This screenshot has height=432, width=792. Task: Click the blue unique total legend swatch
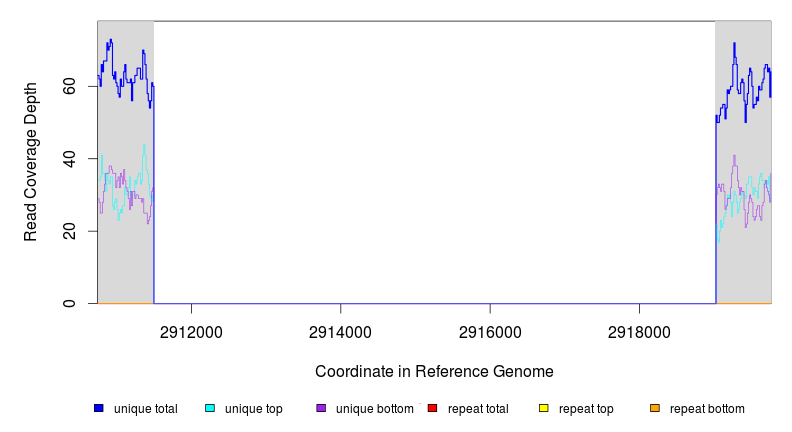click(x=99, y=408)
